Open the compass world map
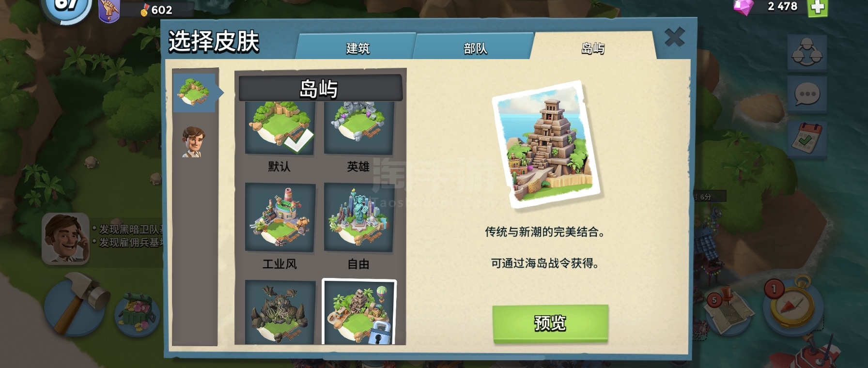Viewport: 868px width, 368px height. (793, 304)
